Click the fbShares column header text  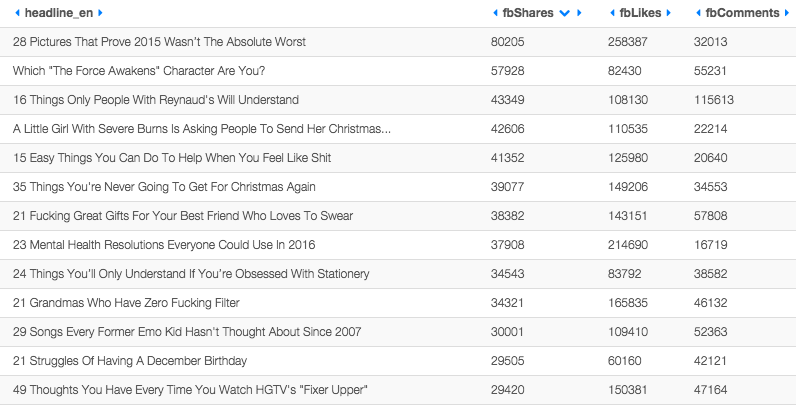[528, 13]
